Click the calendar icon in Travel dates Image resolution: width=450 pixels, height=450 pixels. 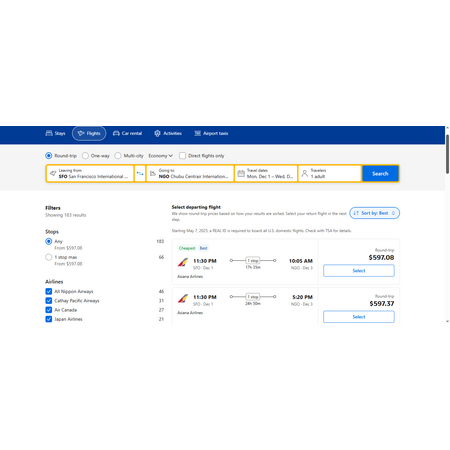[x=241, y=173]
